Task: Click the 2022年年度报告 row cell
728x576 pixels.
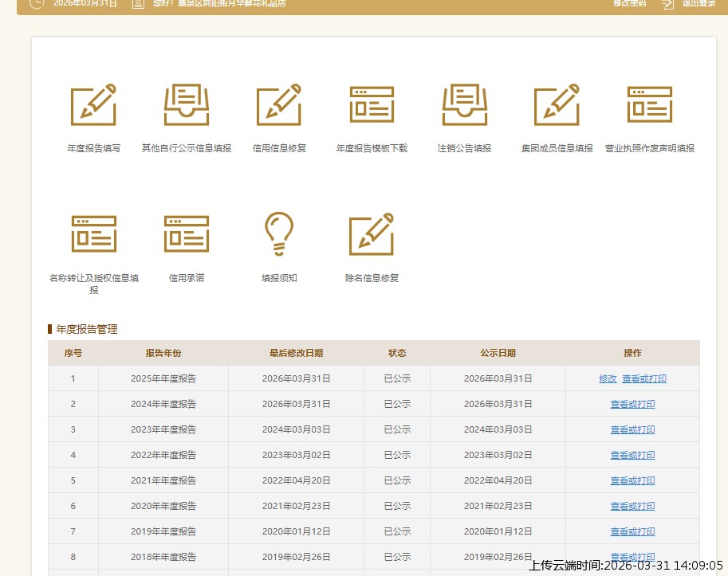Action: pos(163,455)
